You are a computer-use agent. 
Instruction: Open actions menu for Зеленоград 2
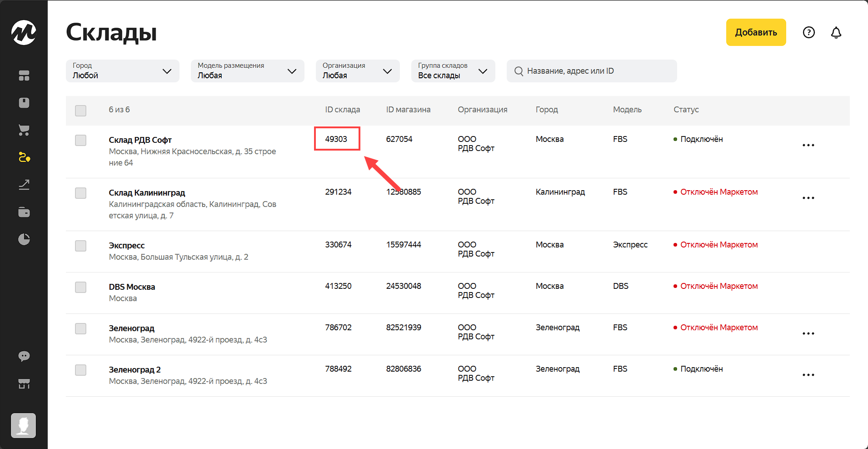(808, 375)
